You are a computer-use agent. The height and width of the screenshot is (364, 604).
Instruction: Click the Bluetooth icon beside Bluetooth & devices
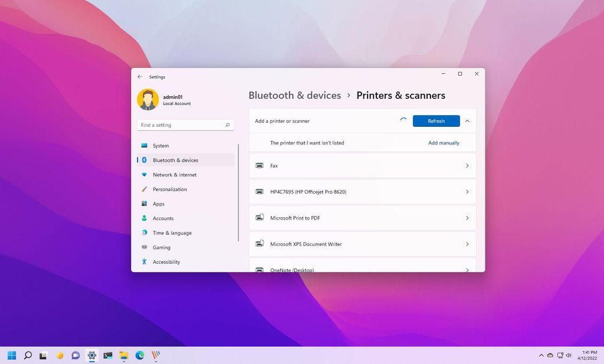(x=145, y=160)
